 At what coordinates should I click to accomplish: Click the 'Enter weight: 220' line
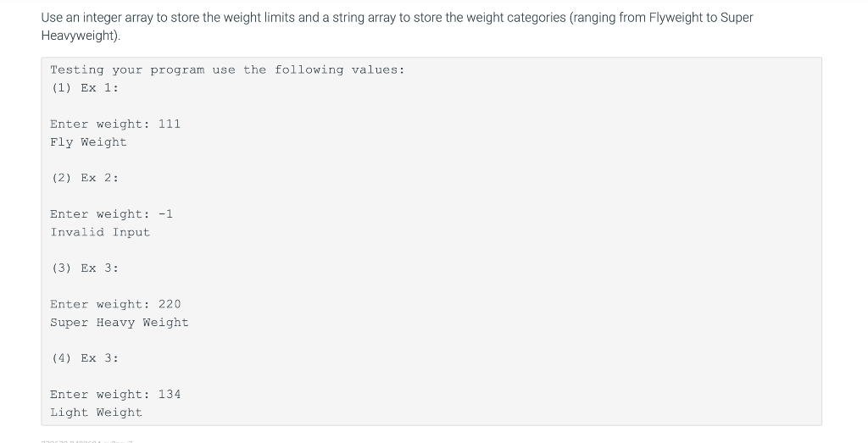(115, 304)
